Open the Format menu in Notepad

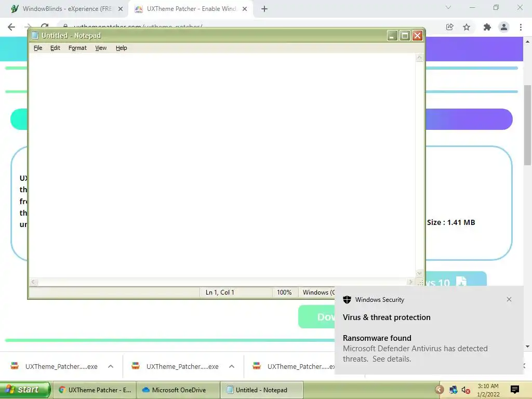click(77, 48)
